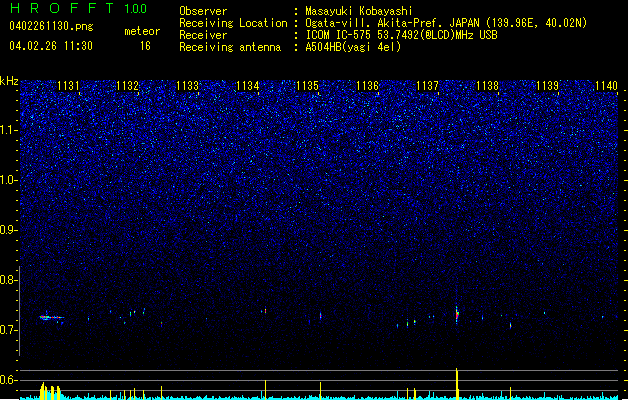The image size is (629, 400).
Task: Click the 1131 time marker
Action: coord(68,85)
